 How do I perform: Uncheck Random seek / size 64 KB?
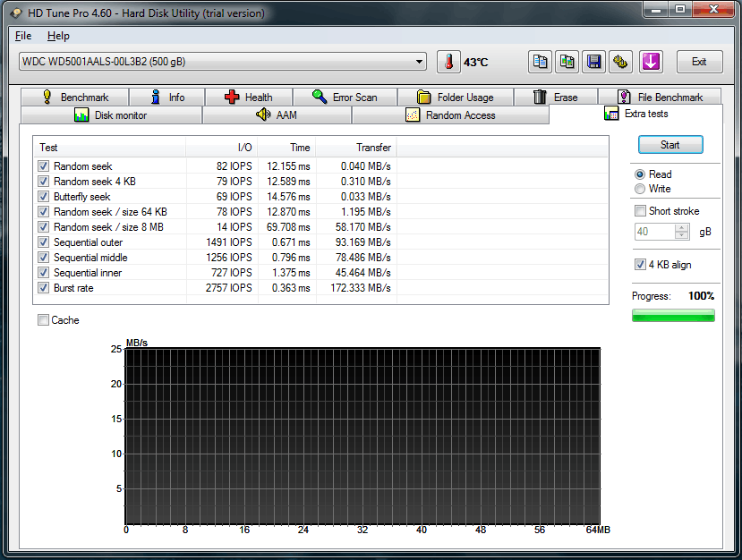tap(44, 211)
